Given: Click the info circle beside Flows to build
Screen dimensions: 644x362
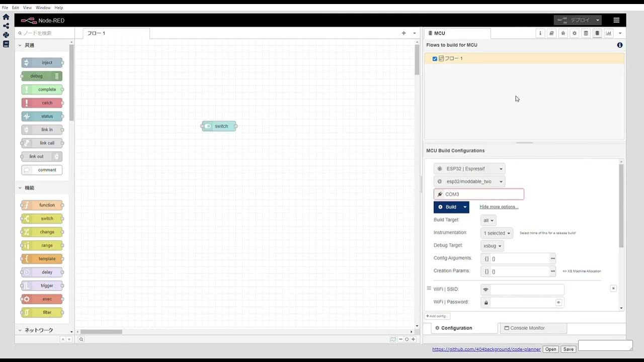Looking at the screenshot, I should click(x=620, y=45).
